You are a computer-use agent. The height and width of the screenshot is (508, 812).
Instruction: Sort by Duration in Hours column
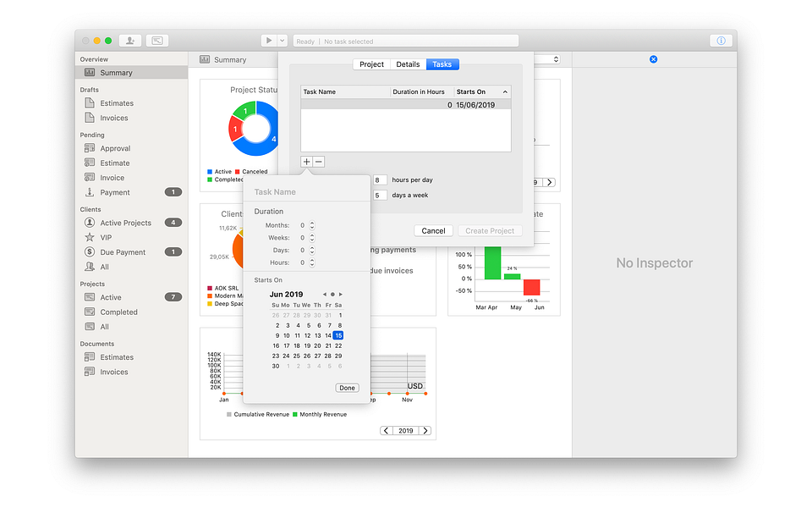(422, 91)
